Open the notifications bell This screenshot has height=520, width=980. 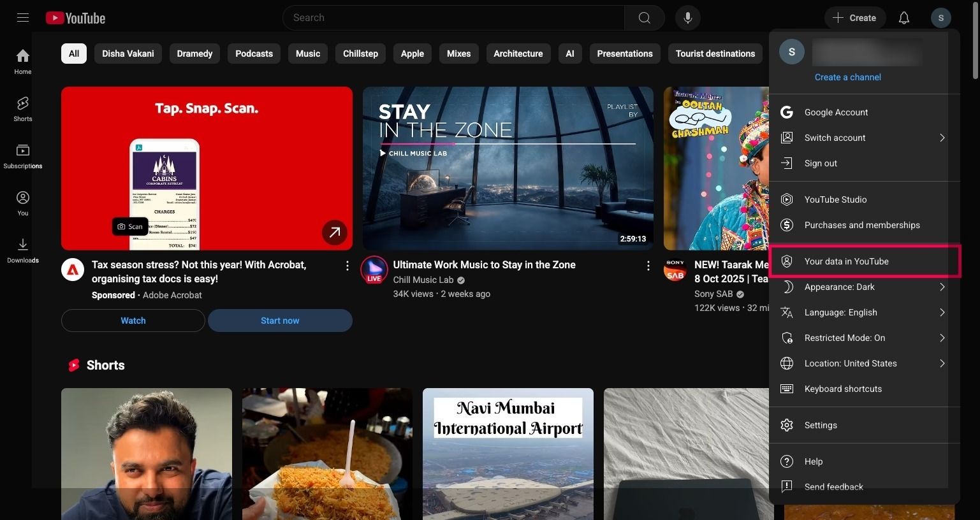[904, 18]
